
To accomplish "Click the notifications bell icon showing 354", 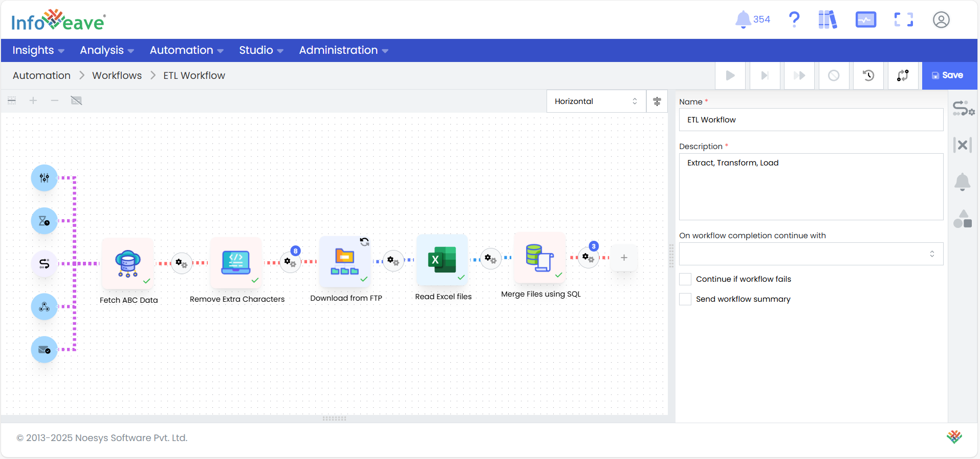I will pos(743,19).
